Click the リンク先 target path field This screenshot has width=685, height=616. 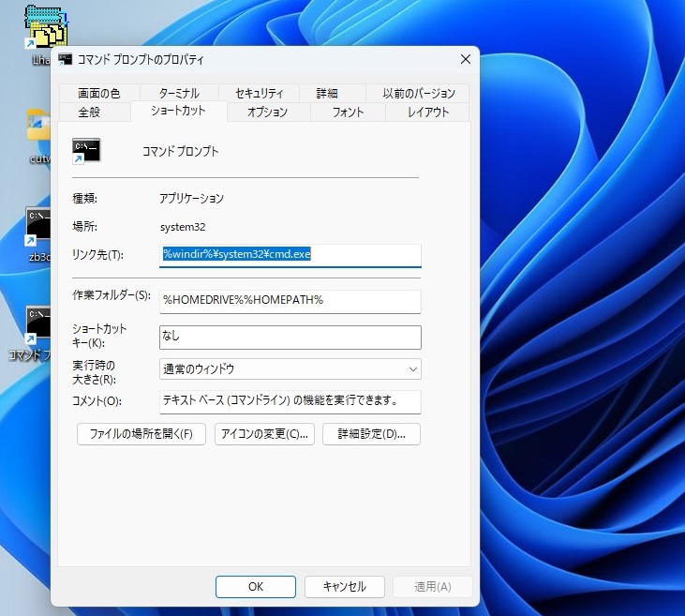click(x=290, y=255)
